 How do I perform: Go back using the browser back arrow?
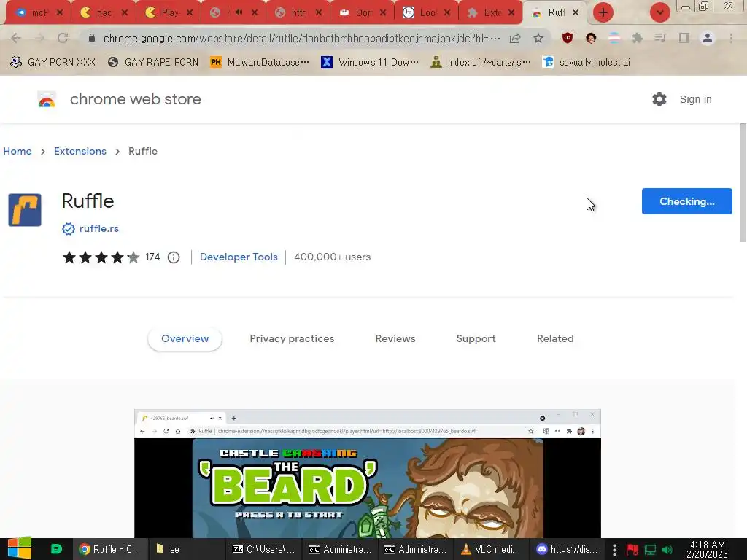16,38
